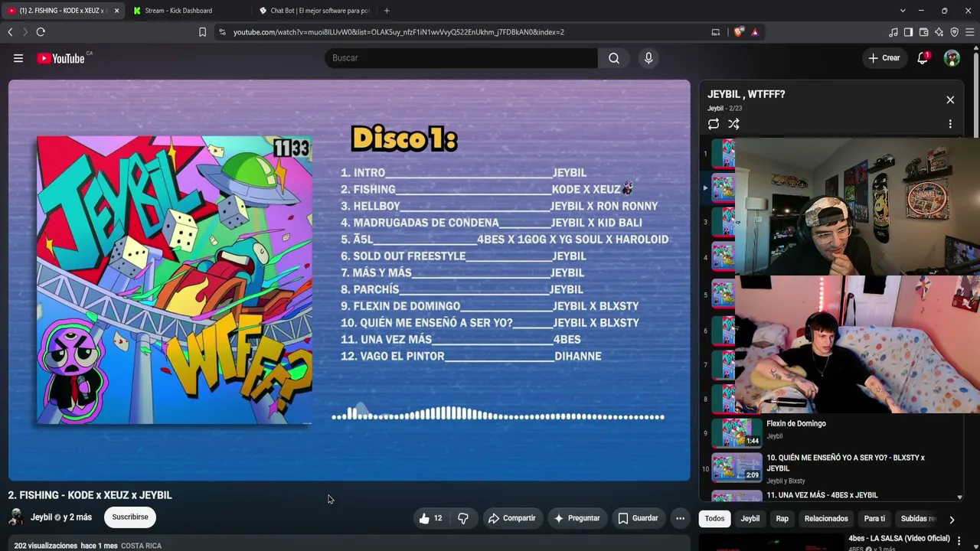This screenshot has height=551, width=980.
Task: Open the Leo AI sparkle icon
Action: 939,32
